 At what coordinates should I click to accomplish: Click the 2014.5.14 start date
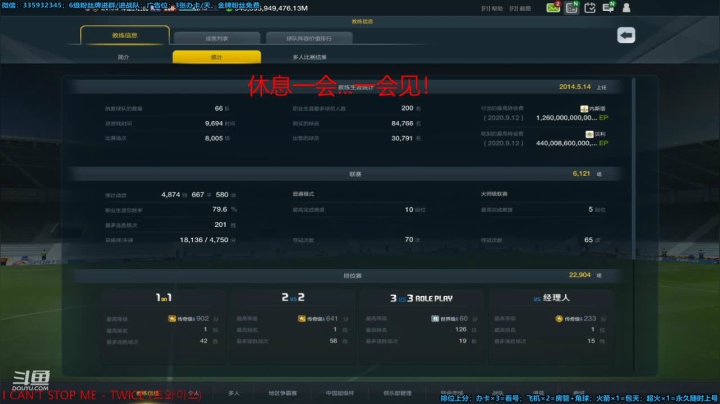(574, 87)
